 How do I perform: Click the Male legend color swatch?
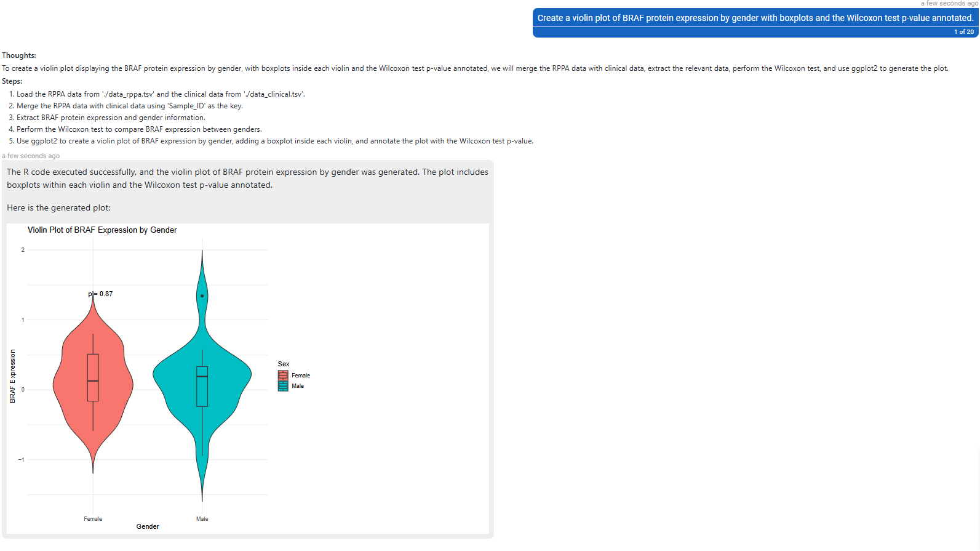click(x=283, y=386)
